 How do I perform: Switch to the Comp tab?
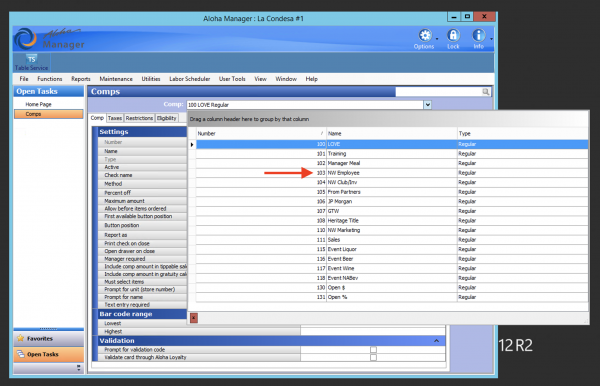click(x=97, y=118)
